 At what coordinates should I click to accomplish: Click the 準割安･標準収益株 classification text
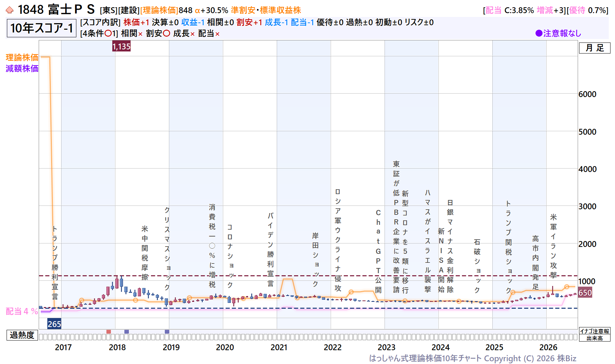tap(266, 10)
